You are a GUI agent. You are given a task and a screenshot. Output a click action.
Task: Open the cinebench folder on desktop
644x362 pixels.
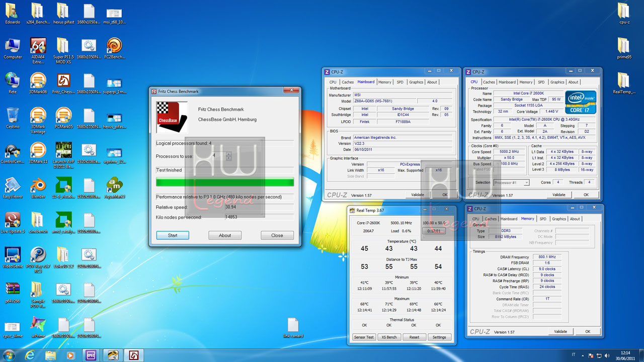click(x=38, y=223)
